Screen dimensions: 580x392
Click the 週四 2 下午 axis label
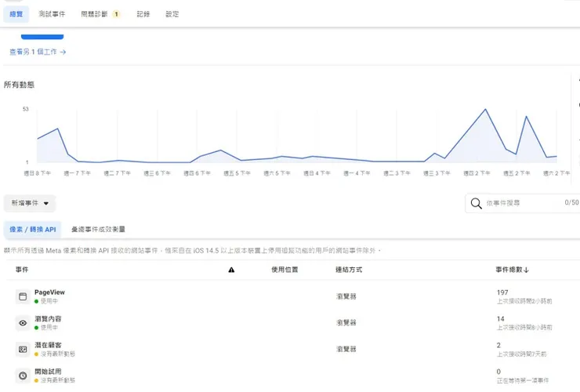pyautogui.click(x=477, y=173)
